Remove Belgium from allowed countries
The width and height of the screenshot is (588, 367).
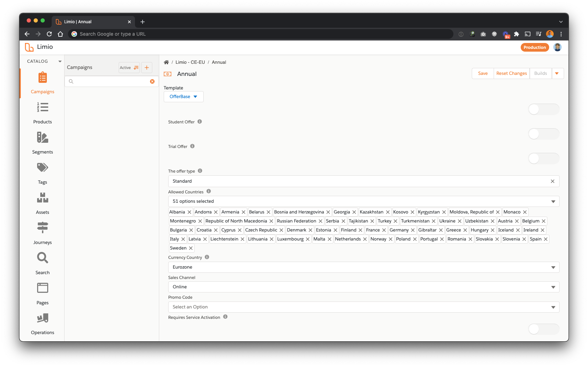click(544, 221)
